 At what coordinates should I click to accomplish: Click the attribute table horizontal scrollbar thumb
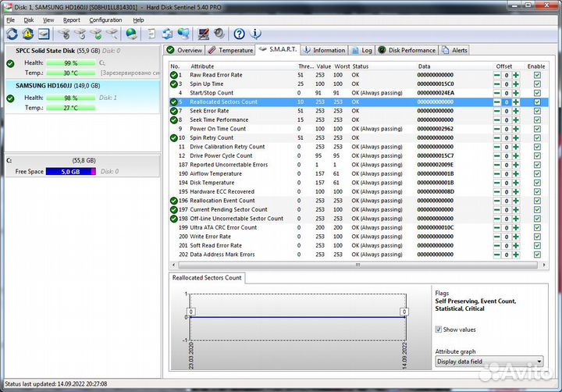pyautogui.click(x=357, y=265)
